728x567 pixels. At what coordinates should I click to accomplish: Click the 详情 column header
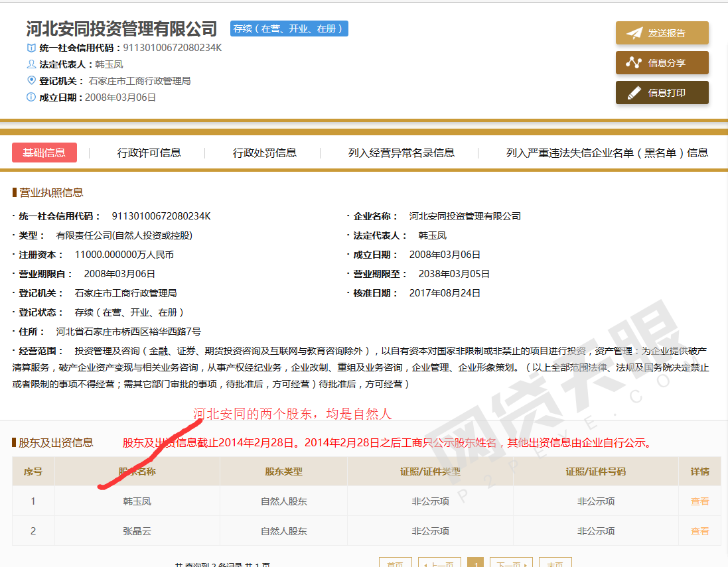[x=699, y=472]
